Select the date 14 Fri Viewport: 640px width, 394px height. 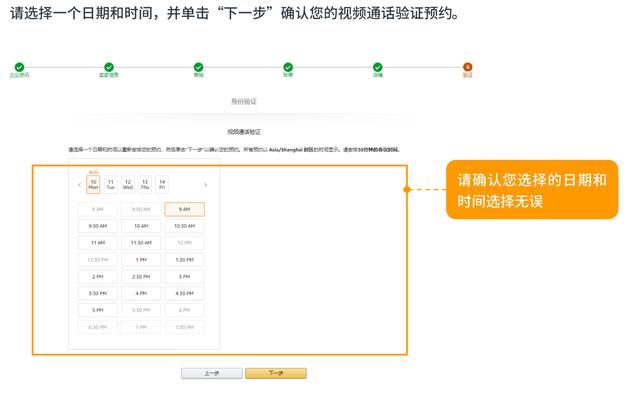162,185
